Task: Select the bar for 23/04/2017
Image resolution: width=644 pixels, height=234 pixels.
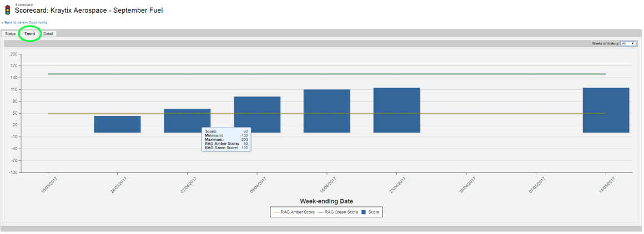Action: (x=397, y=110)
